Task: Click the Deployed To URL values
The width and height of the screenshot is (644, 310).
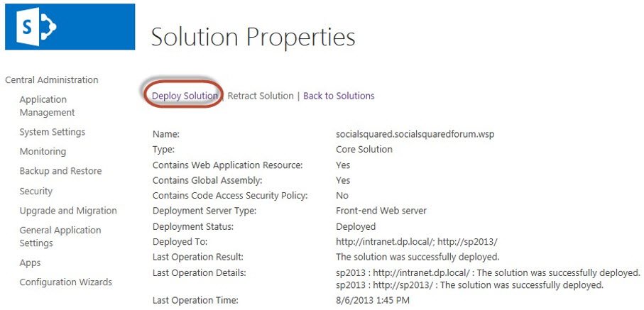Action: pyautogui.click(x=416, y=242)
